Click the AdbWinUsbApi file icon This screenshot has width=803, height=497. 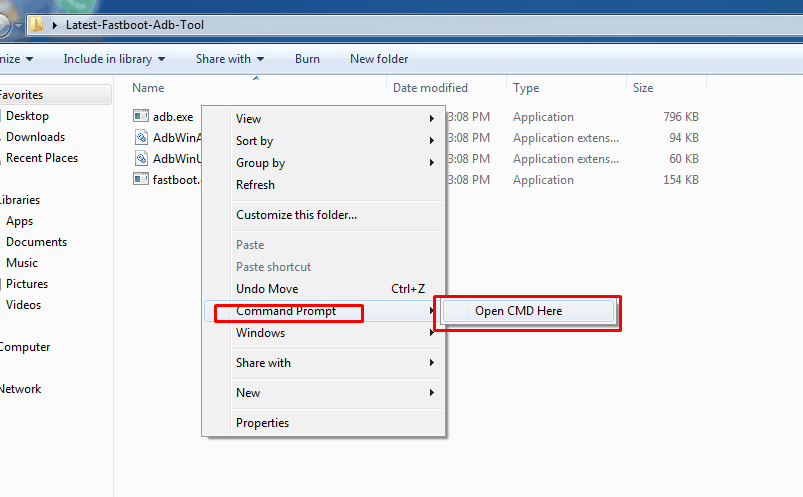(x=141, y=159)
